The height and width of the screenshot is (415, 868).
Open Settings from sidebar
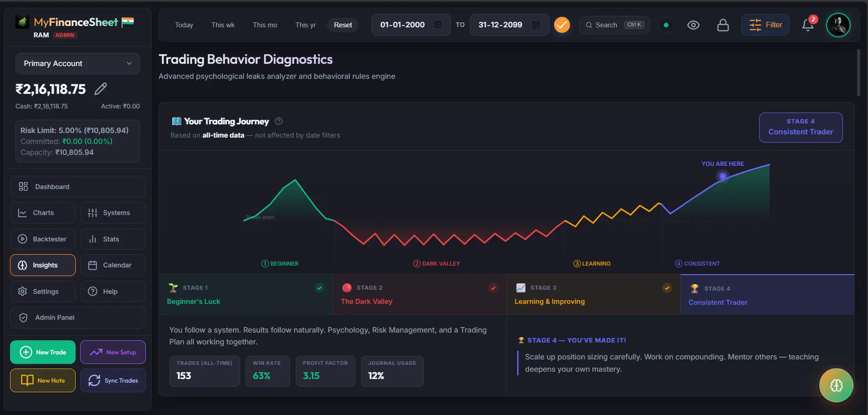pos(43,292)
